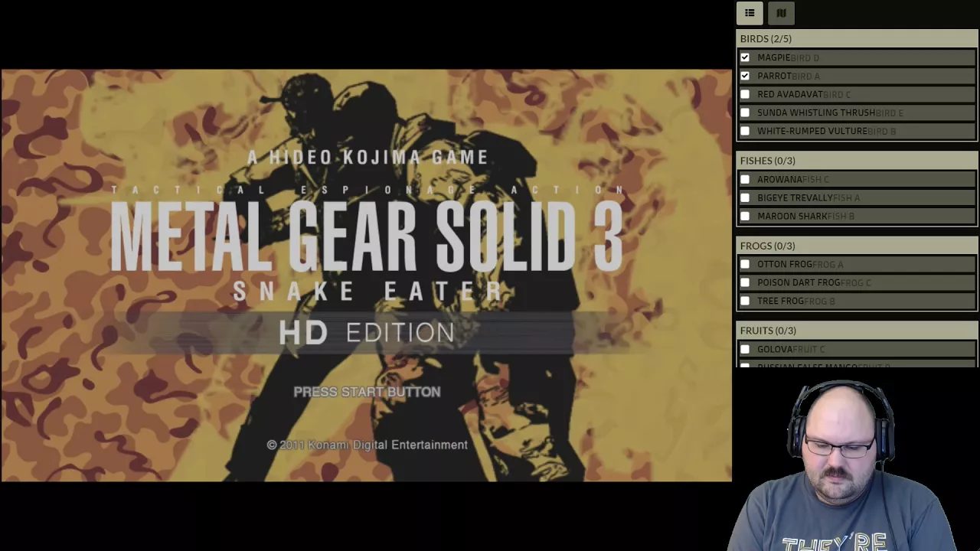This screenshot has height=551, width=980.
Task: Mark the Maroon Shark checkbox
Action: point(745,216)
